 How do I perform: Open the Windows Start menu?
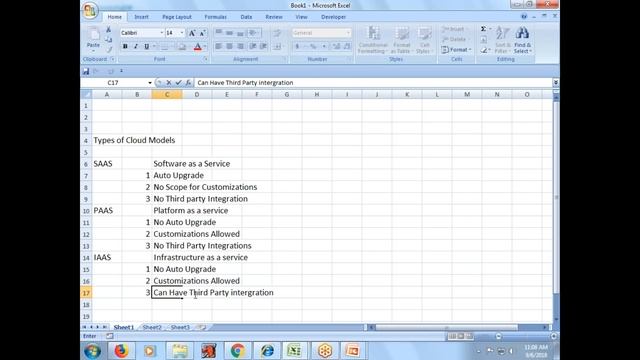(x=93, y=351)
